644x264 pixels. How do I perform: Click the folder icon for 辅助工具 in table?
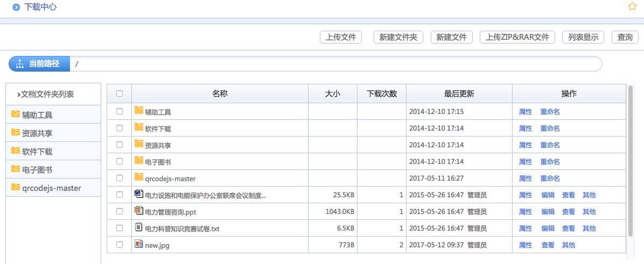pyautogui.click(x=139, y=111)
